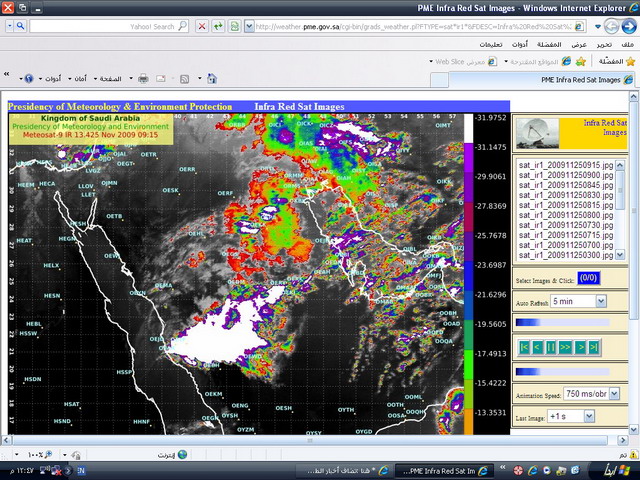Click the step-forward > playback button
Image resolution: width=640 pixels, height=480 pixels.
(580, 347)
